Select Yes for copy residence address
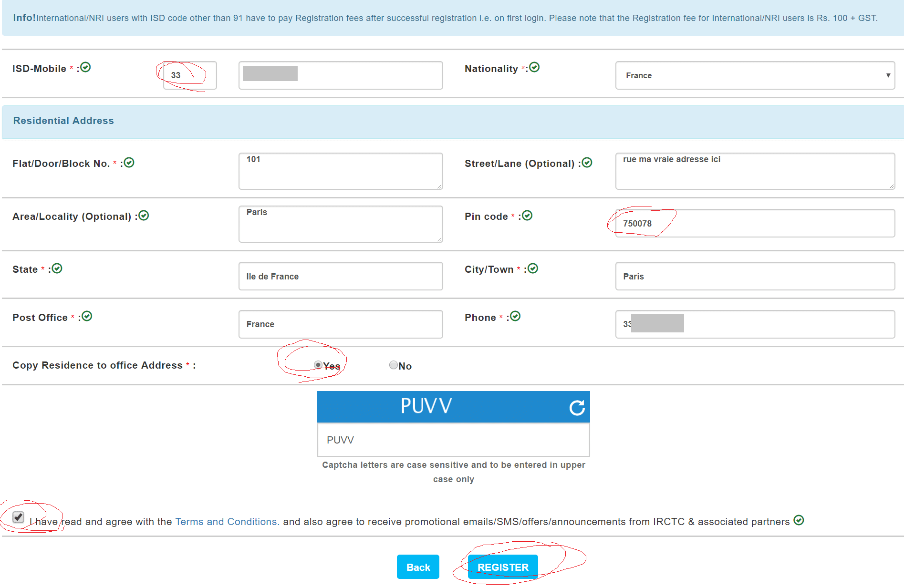Screen dimensions: 904x588 (x=318, y=365)
